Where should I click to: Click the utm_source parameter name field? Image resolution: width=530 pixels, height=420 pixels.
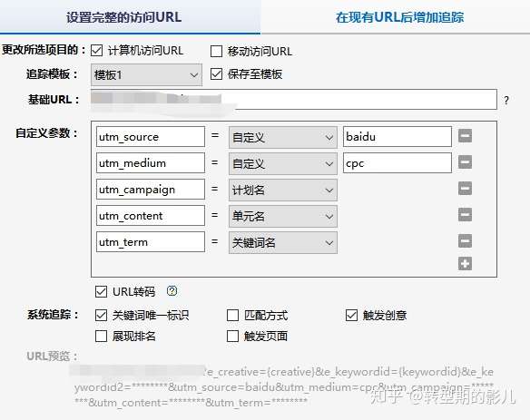click(151, 137)
